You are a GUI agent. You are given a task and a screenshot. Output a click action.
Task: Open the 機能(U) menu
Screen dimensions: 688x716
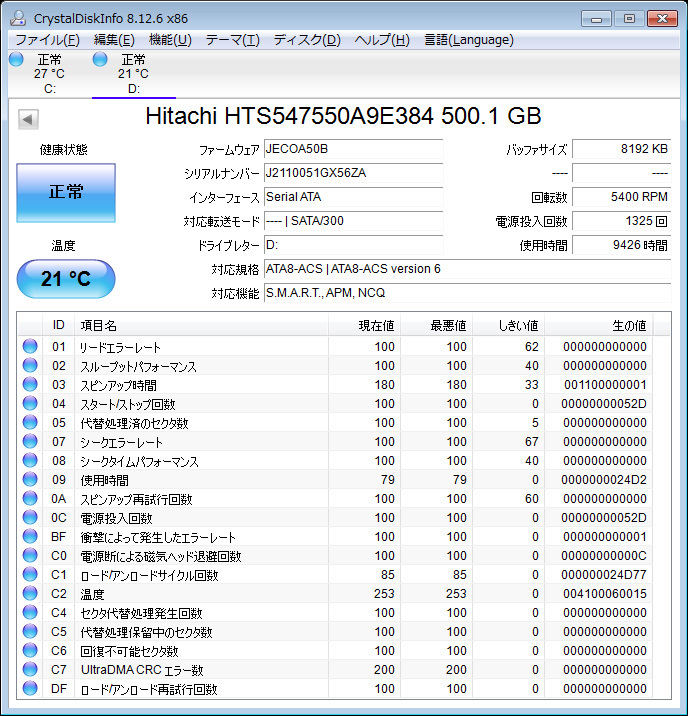[x=170, y=40]
